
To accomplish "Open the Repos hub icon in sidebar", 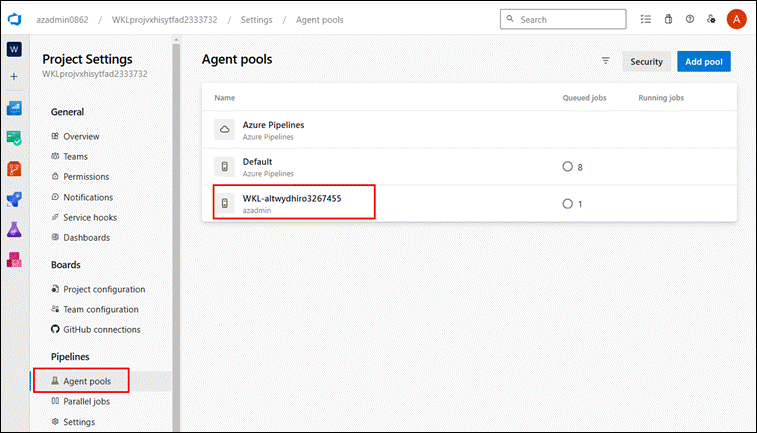I will point(14,169).
